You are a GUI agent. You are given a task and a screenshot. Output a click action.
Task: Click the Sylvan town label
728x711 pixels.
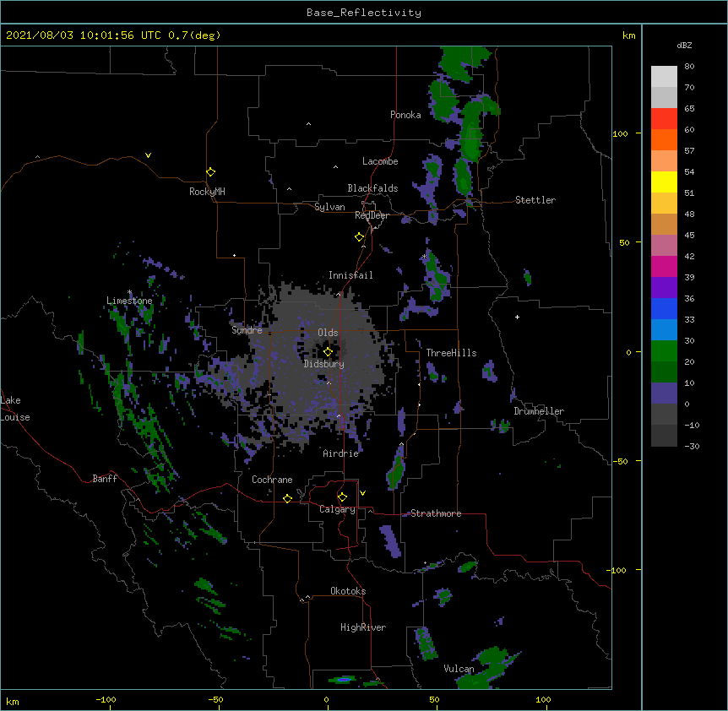click(329, 207)
